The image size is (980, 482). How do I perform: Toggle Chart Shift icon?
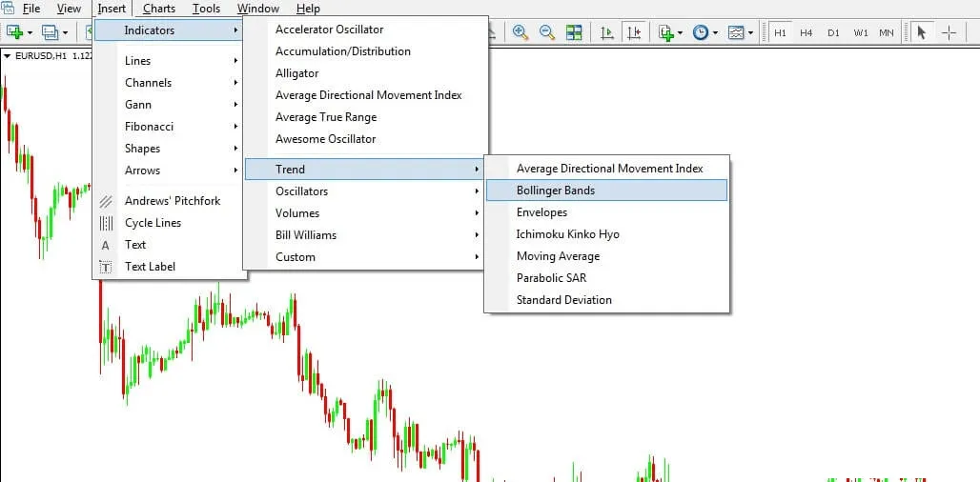[634, 32]
